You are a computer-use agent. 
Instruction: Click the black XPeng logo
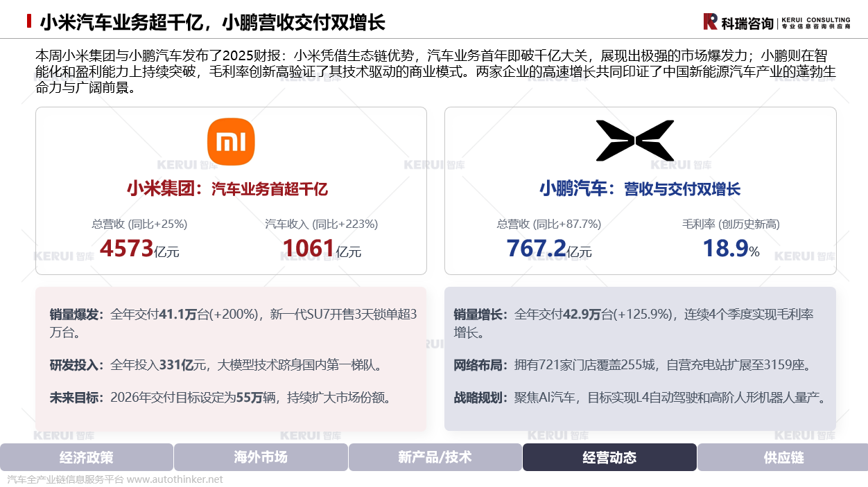click(634, 141)
